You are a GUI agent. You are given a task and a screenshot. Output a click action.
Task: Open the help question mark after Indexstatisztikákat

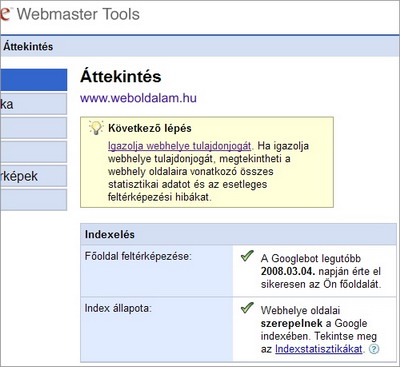click(x=375, y=349)
